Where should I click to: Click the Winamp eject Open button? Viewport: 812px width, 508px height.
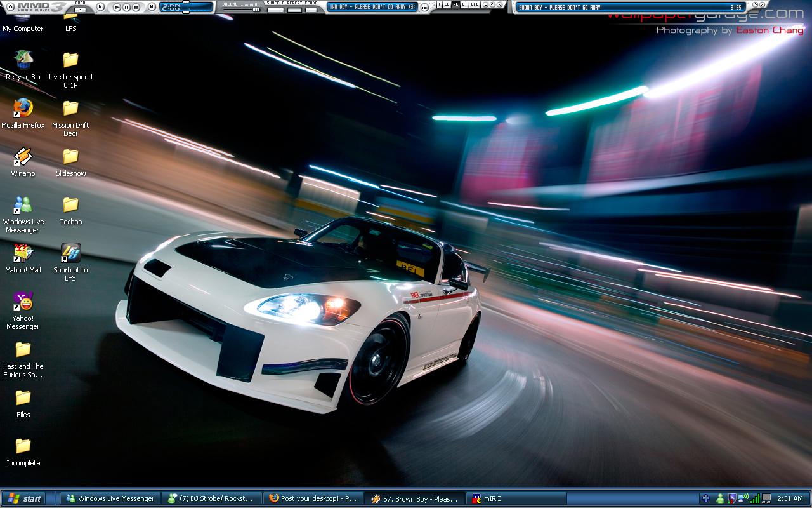[x=80, y=9]
